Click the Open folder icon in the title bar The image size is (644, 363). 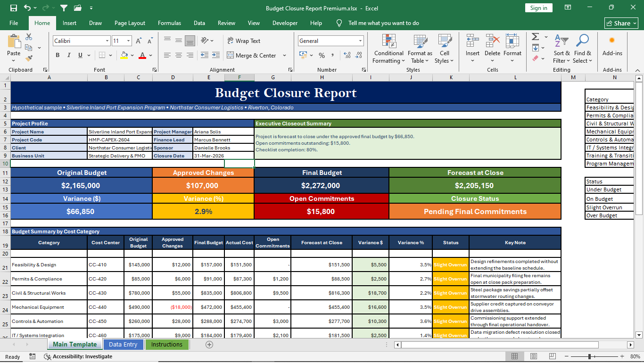[78, 8]
